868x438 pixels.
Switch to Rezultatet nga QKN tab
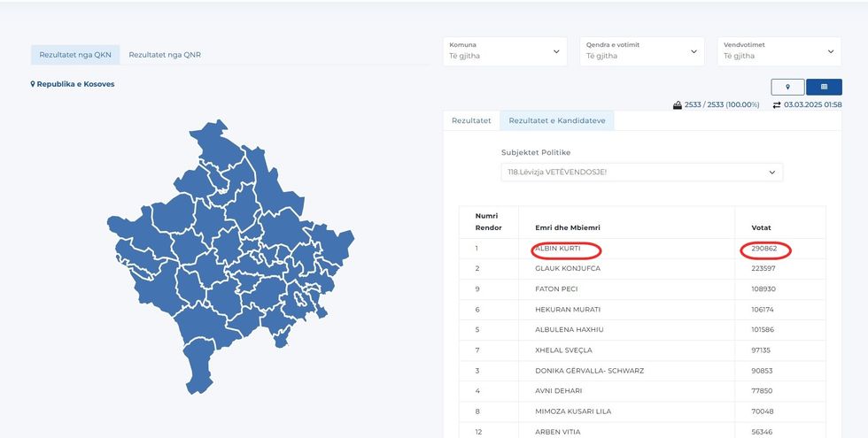[74, 55]
